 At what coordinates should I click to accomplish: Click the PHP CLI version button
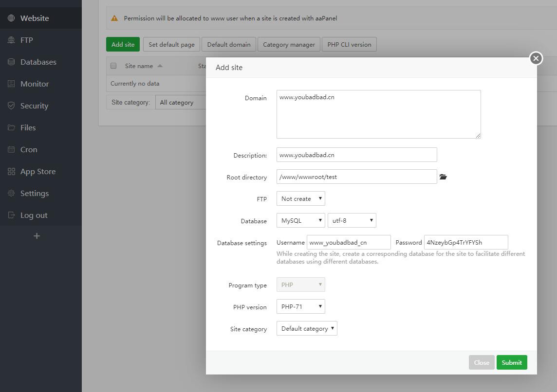[x=349, y=44]
